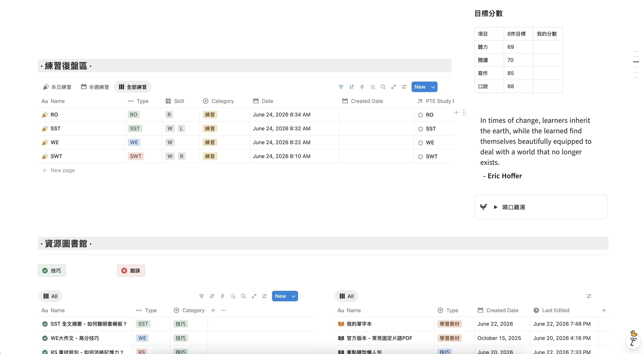Image resolution: width=644 pixels, height=354 pixels.
Task: Open Category column header in 練習復盤區
Action: (x=218, y=101)
